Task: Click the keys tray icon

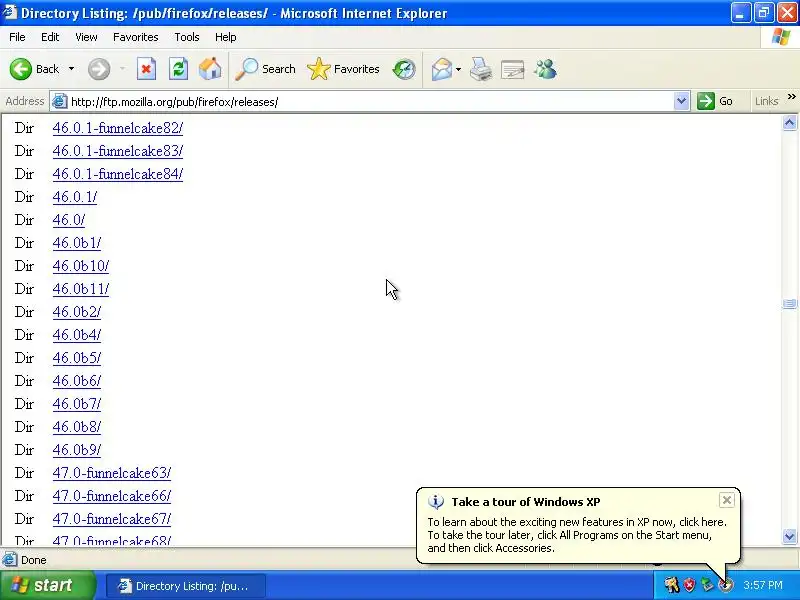Action: (672, 585)
